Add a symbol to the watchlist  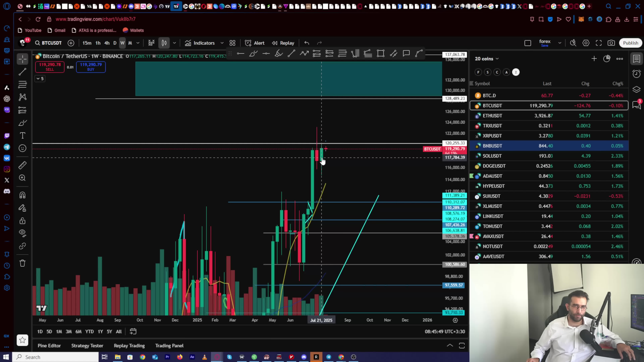594,59
